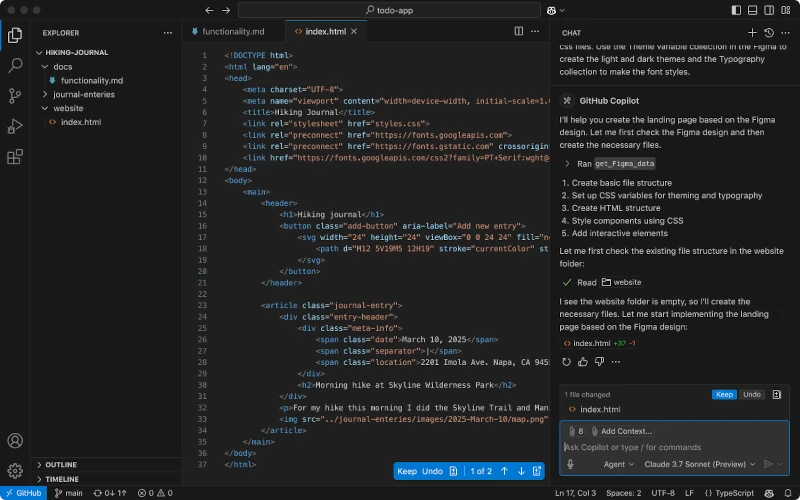Click the GitHub remote indicator in status bar
The width and height of the screenshot is (800, 500).
click(24, 493)
